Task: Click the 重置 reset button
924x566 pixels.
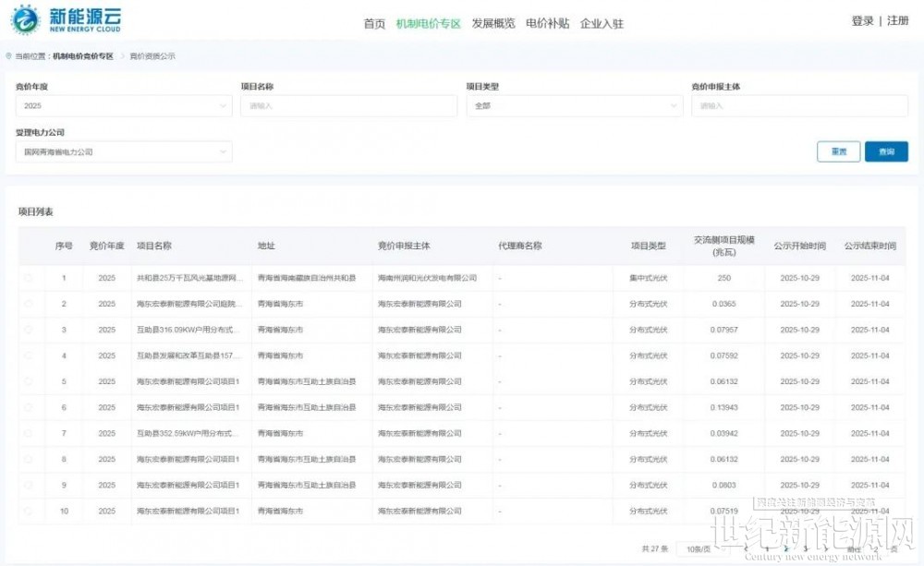Action: pyautogui.click(x=838, y=151)
